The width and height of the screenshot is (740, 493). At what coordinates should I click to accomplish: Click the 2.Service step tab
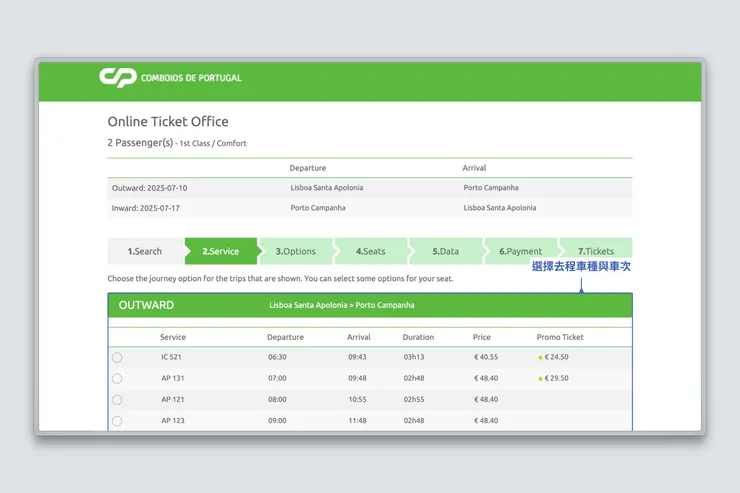pyautogui.click(x=221, y=251)
